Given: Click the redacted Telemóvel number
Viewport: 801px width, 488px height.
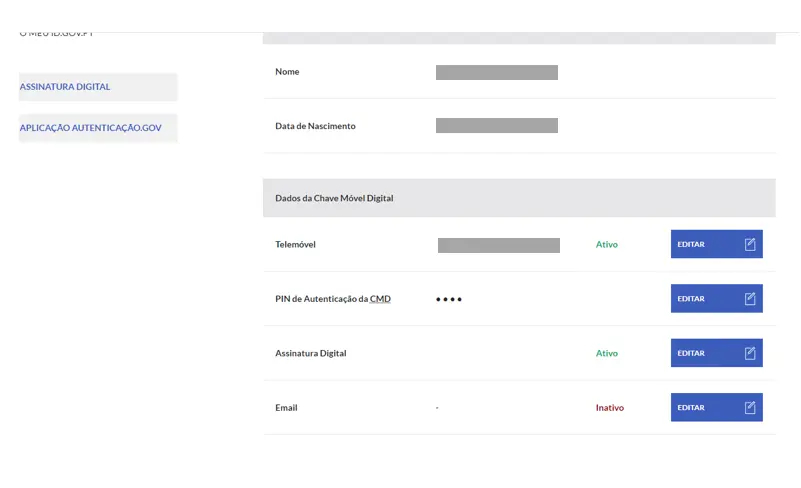Looking at the screenshot, I should [x=499, y=245].
